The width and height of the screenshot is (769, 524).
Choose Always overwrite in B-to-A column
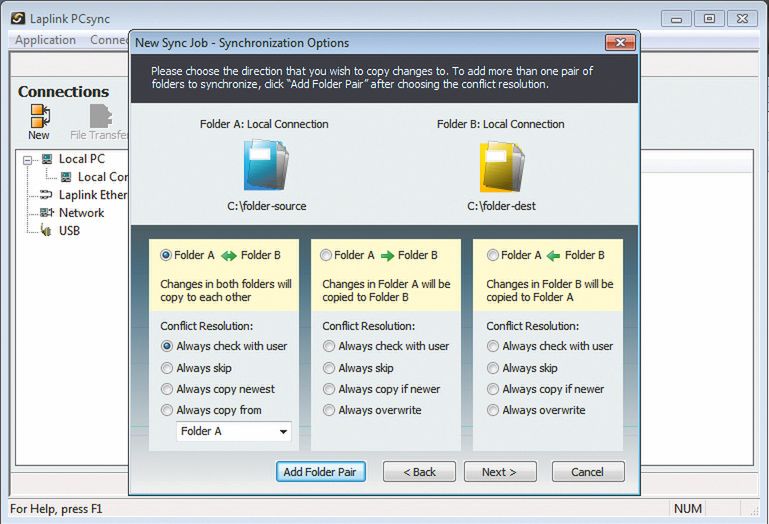pyautogui.click(x=492, y=410)
